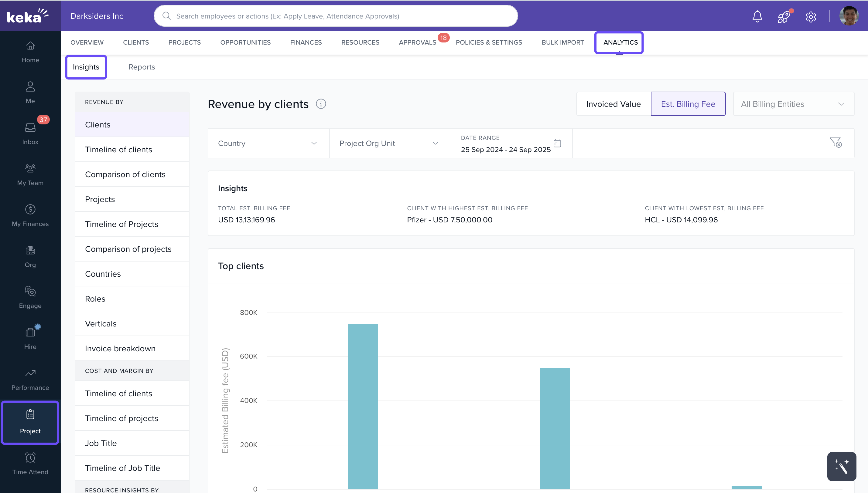Open Comparison of clients insight
This screenshot has height=493, width=868.
(x=125, y=174)
